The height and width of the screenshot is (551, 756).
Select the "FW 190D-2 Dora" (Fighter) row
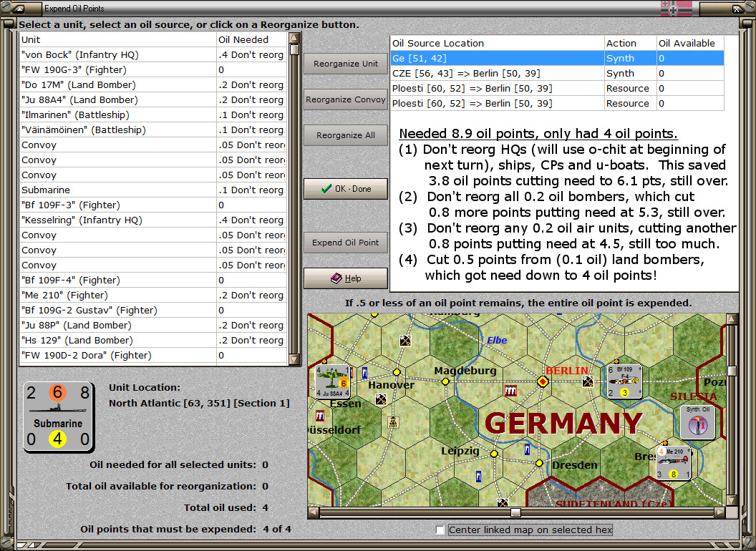click(x=153, y=355)
